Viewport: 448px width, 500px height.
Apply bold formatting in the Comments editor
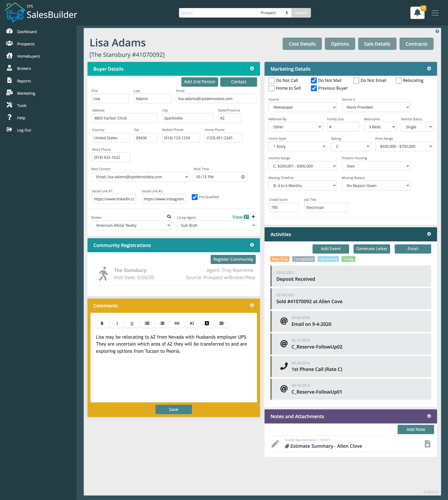(x=102, y=323)
